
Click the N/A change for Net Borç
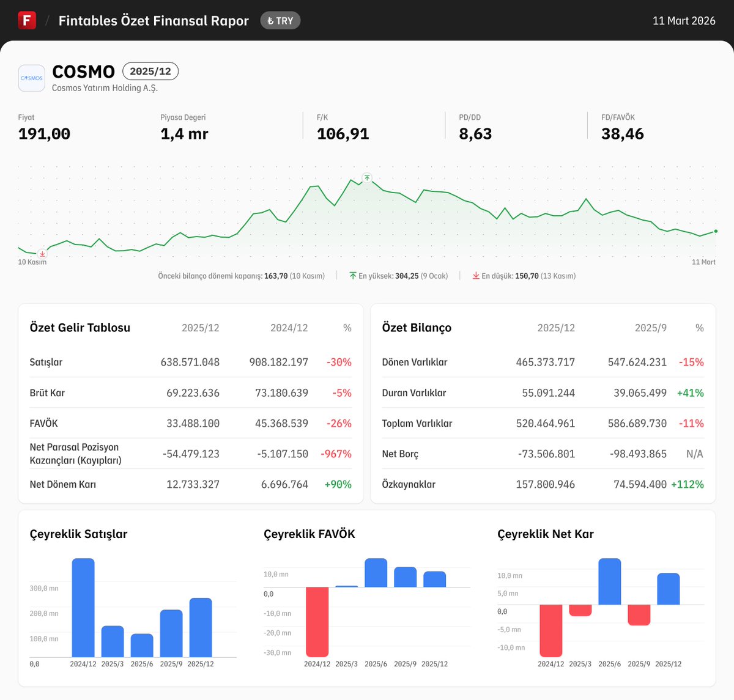695,454
